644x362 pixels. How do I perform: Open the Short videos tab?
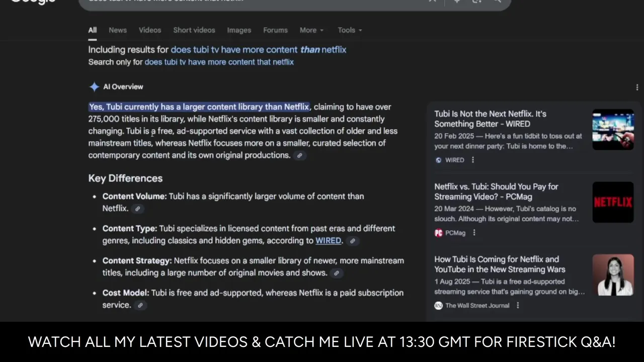tap(194, 30)
